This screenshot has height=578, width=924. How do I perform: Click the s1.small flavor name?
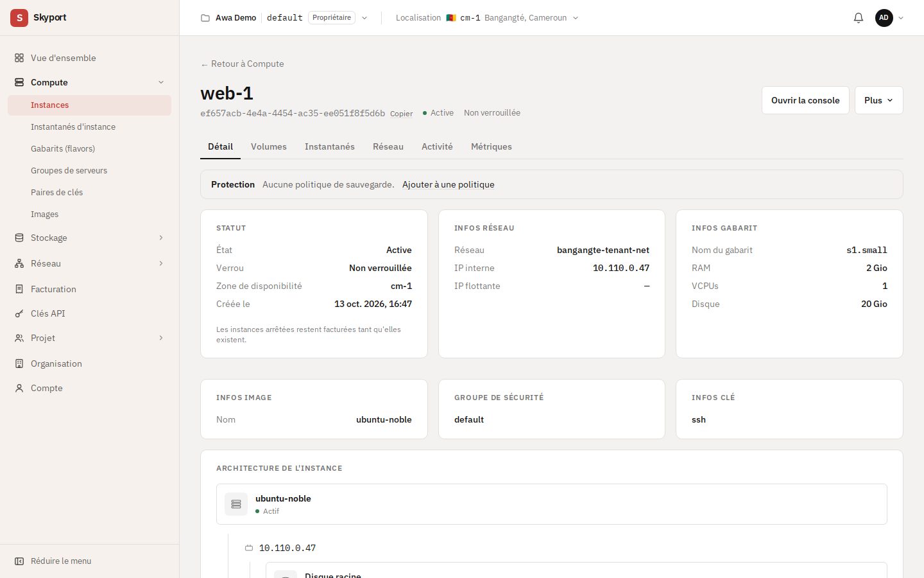867,250
